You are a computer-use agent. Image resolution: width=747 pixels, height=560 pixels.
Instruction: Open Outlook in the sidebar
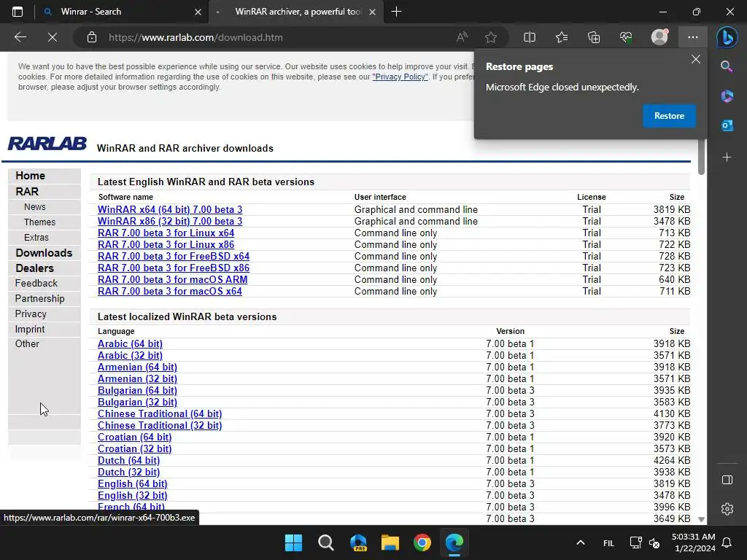[x=727, y=125]
